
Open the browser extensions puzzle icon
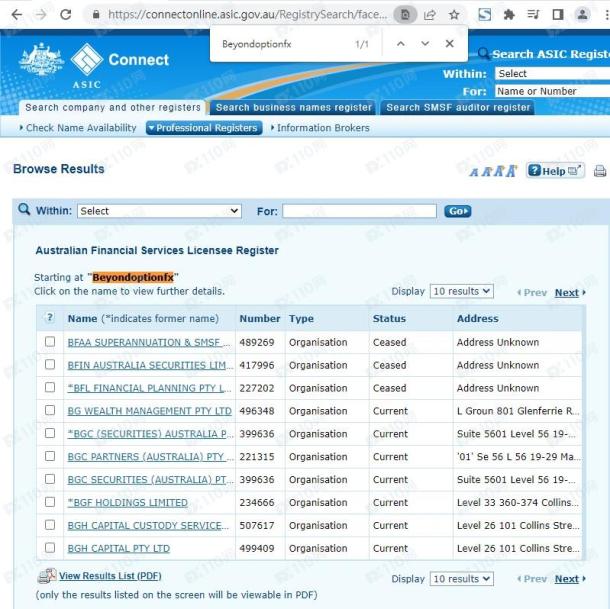[509, 15]
